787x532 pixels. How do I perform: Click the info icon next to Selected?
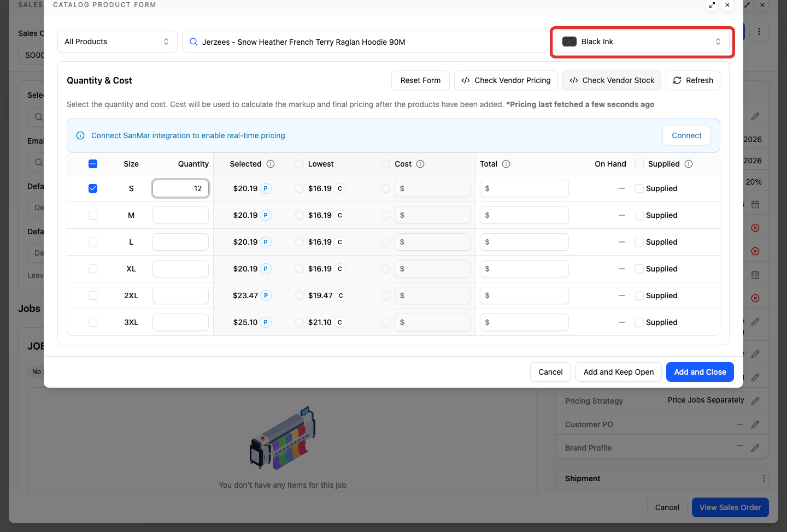271,164
